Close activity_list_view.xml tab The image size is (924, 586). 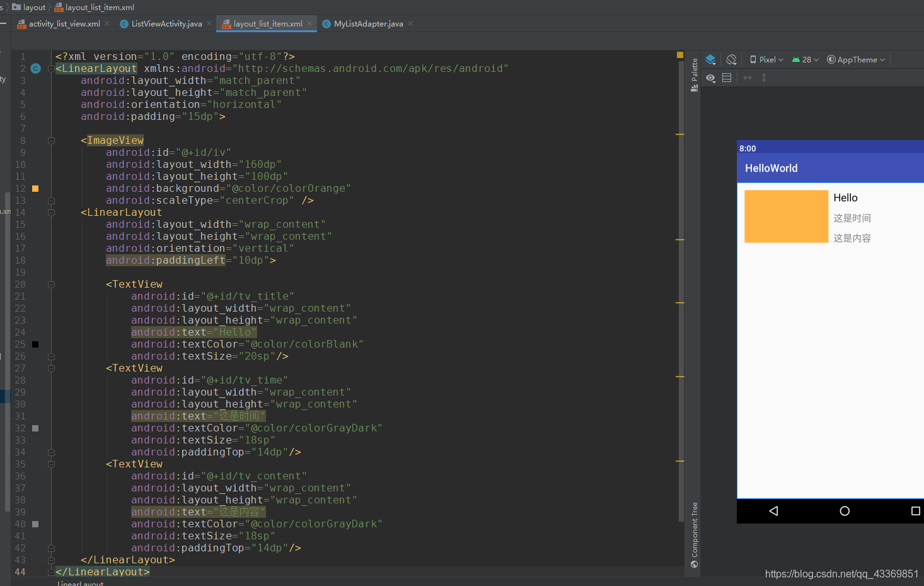(107, 24)
